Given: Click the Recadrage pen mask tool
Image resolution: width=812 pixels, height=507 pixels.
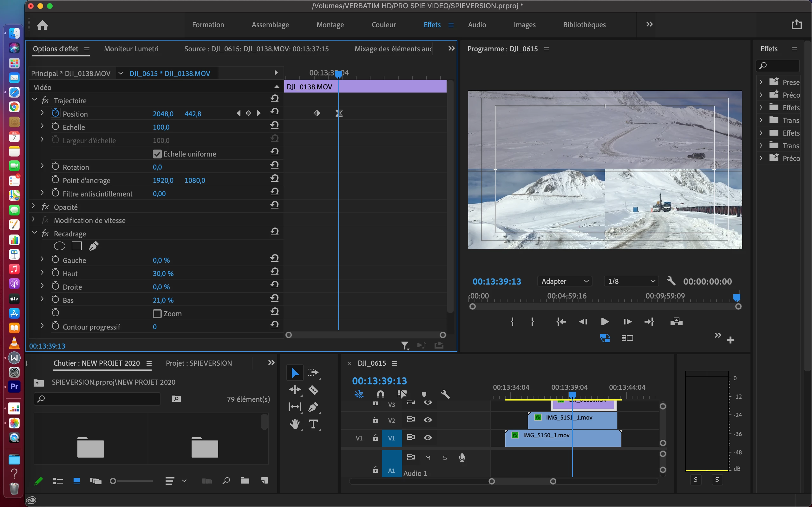Looking at the screenshot, I should tap(94, 246).
